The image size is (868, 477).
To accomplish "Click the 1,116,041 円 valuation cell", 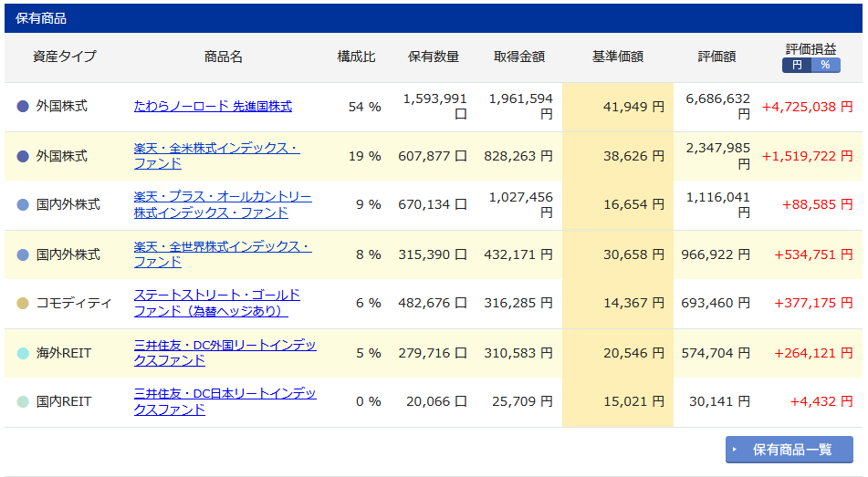I will click(718, 204).
